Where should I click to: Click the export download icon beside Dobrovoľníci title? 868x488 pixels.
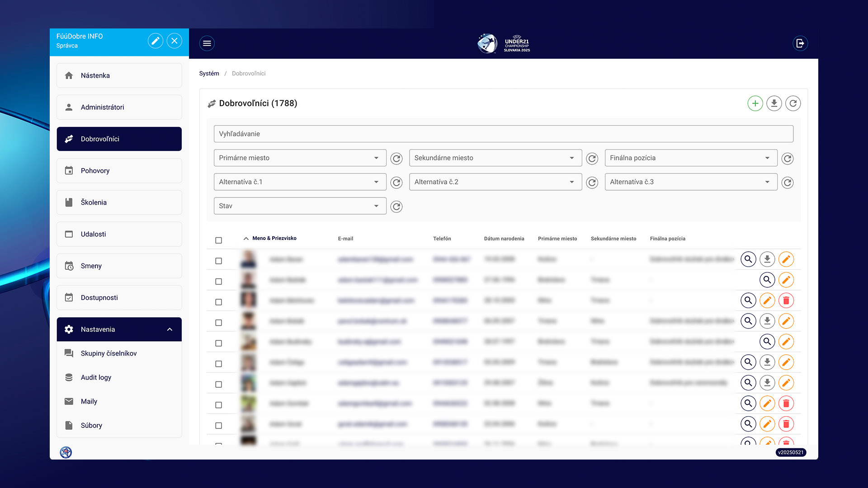point(774,103)
